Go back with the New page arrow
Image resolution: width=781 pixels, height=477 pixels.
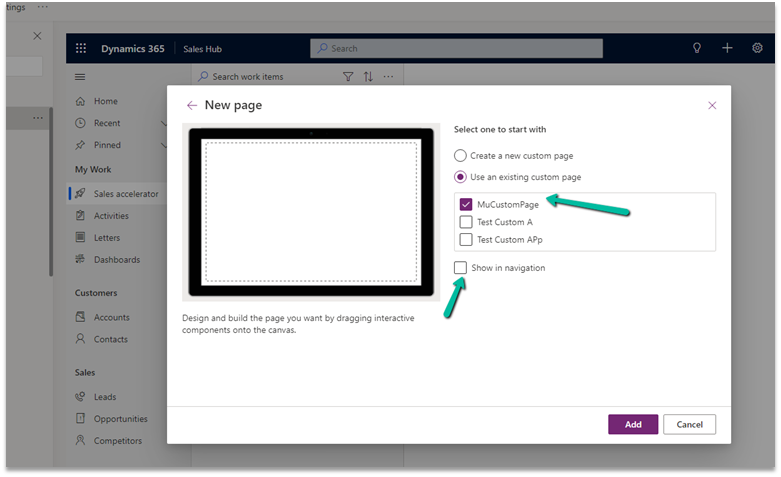pos(192,105)
